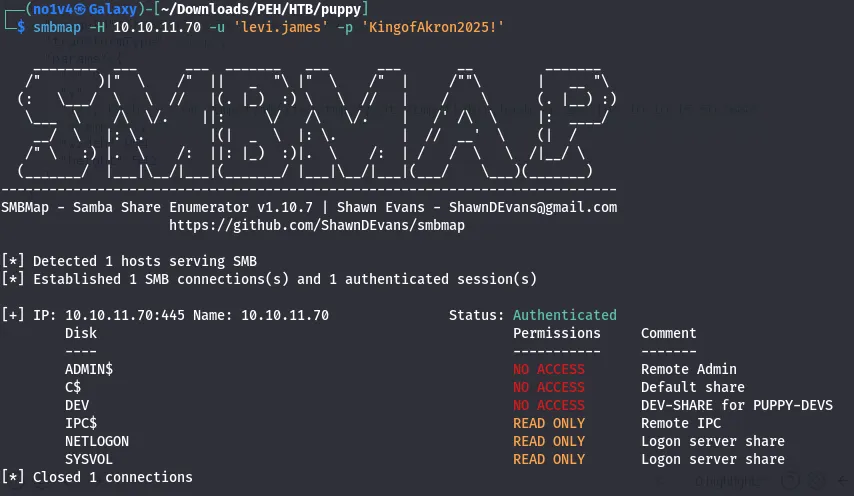Select the C$ disk share entry

coord(73,387)
